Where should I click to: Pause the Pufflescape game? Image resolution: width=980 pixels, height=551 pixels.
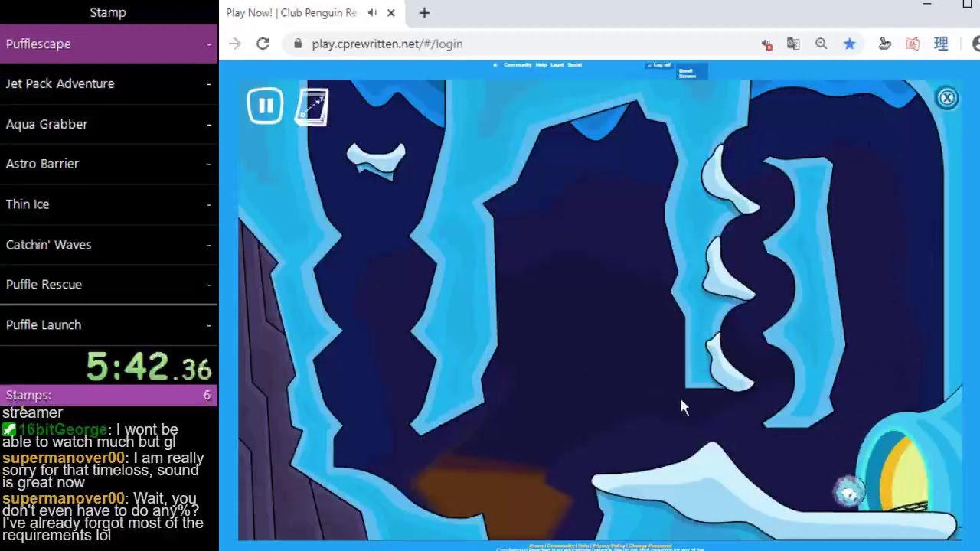coord(265,106)
